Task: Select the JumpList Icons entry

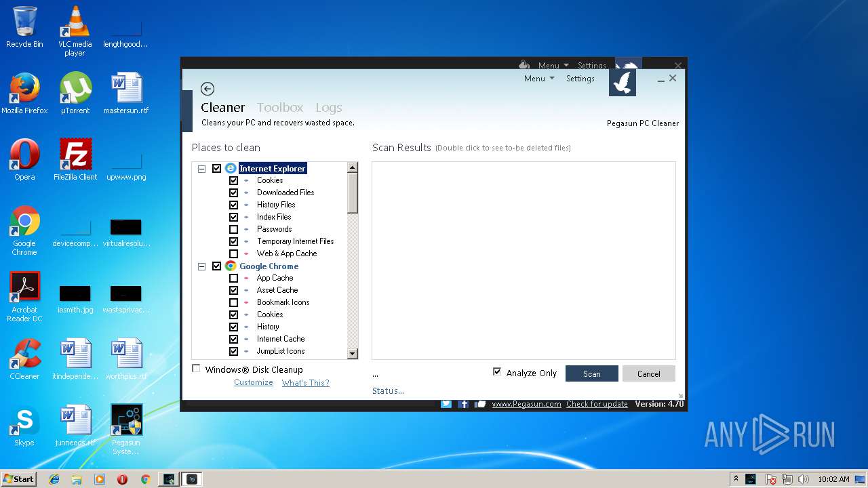Action: pyautogui.click(x=281, y=351)
